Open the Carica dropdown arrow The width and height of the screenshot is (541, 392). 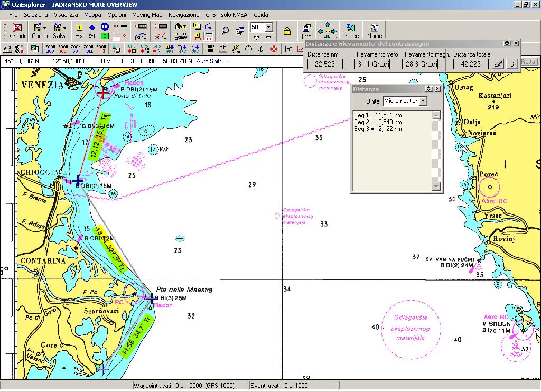click(x=44, y=27)
